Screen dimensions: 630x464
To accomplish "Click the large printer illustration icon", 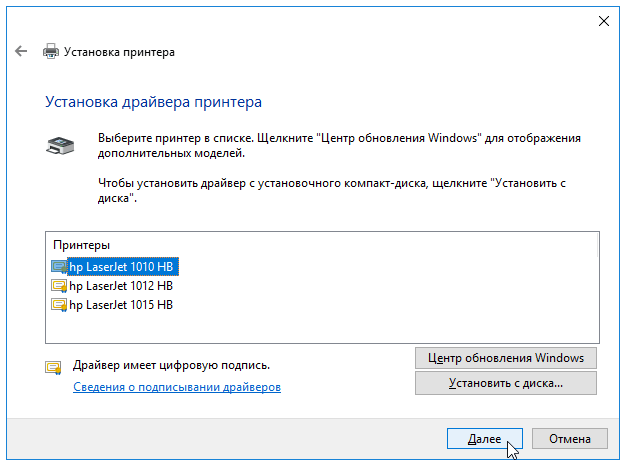I will click(x=60, y=146).
